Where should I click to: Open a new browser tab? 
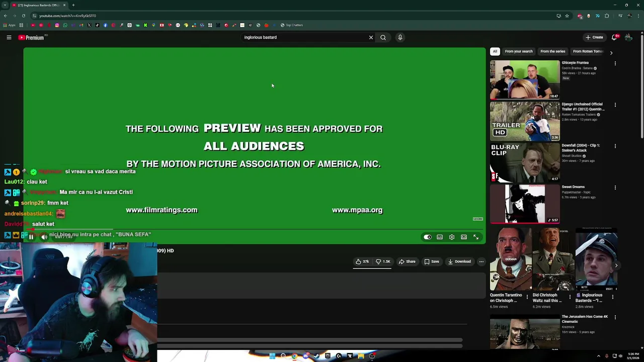(73, 5)
